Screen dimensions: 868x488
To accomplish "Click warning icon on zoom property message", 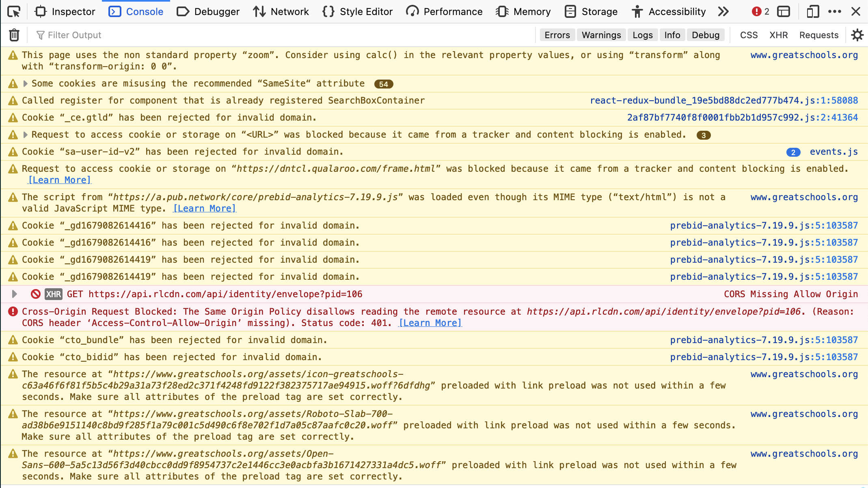I will tap(13, 55).
